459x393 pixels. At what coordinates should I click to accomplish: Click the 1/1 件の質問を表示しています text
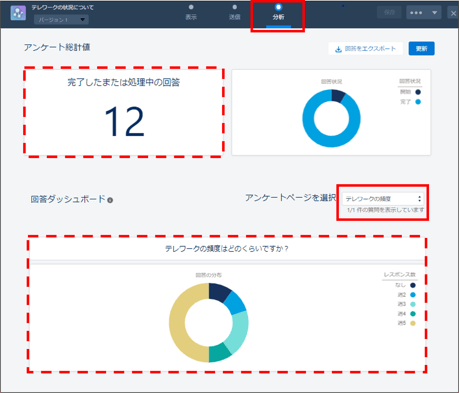point(385,210)
